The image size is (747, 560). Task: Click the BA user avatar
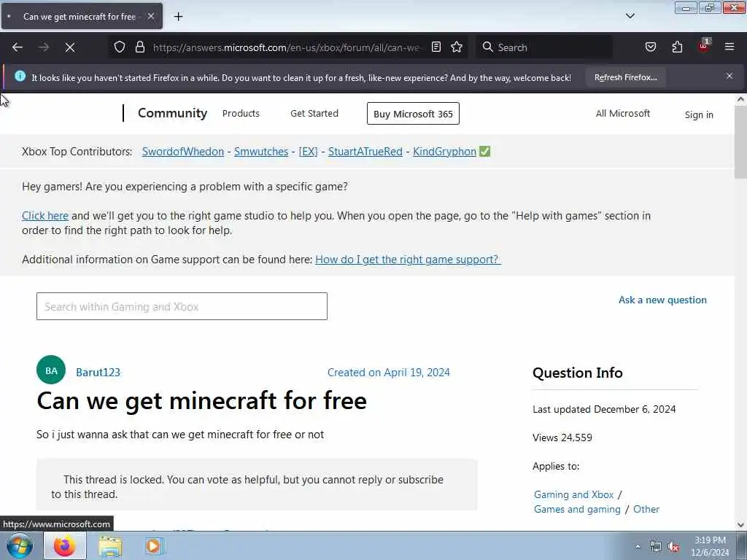(51, 370)
